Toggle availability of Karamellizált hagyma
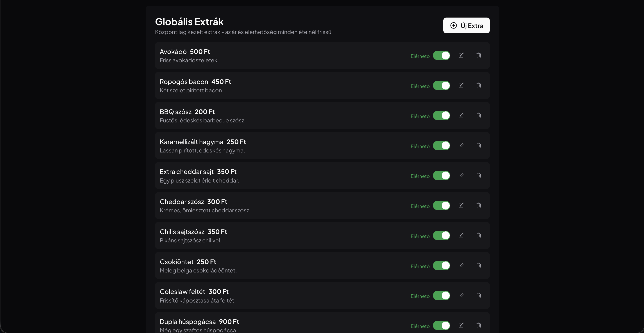The width and height of the screenshot is (644, 333). pyautogui.click(x=442, y=145)
